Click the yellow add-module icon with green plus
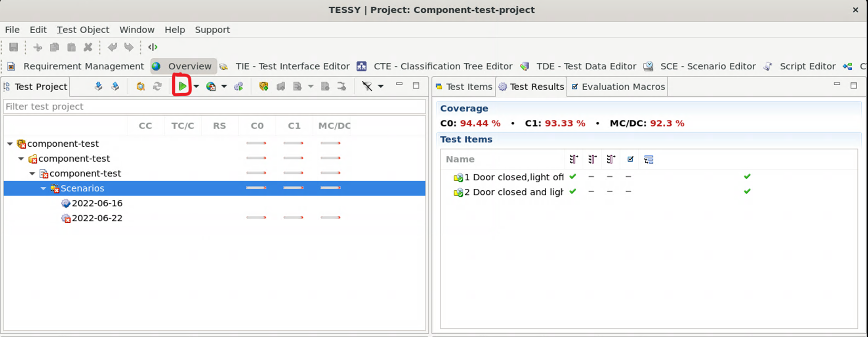Viewport: 868px width, 337px height. point(263,86)
